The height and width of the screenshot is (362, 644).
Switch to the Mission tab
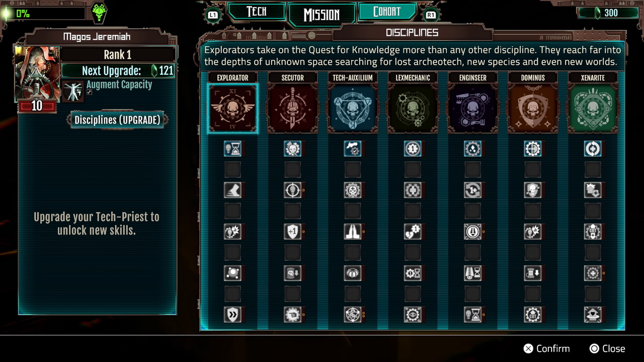point(321,15)
